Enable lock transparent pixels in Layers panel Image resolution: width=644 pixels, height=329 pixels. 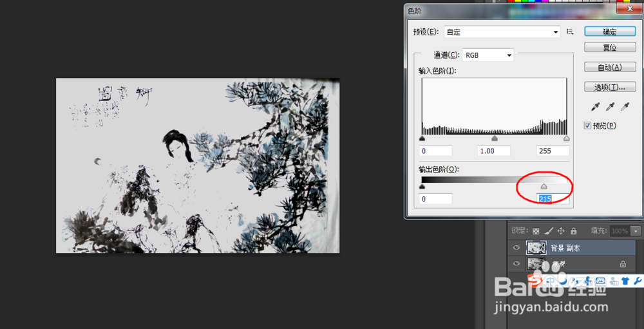pos(536,231)
